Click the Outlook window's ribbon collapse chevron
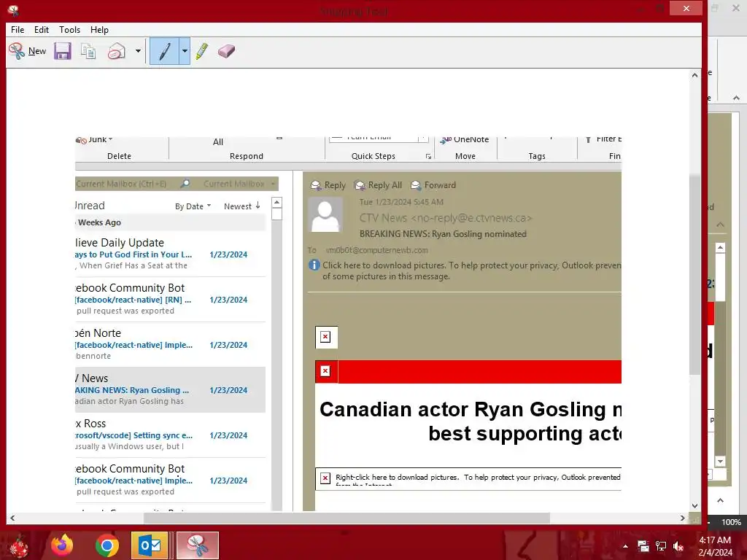Viewport: 747px width, 560px height. 737,98
